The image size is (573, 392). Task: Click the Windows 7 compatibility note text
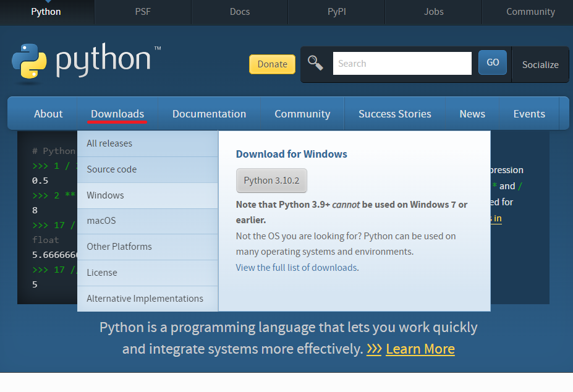tap(352, 212)
